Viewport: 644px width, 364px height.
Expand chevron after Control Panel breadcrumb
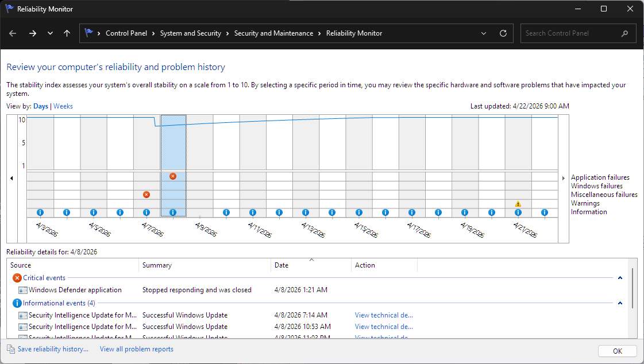coord(153,34)
